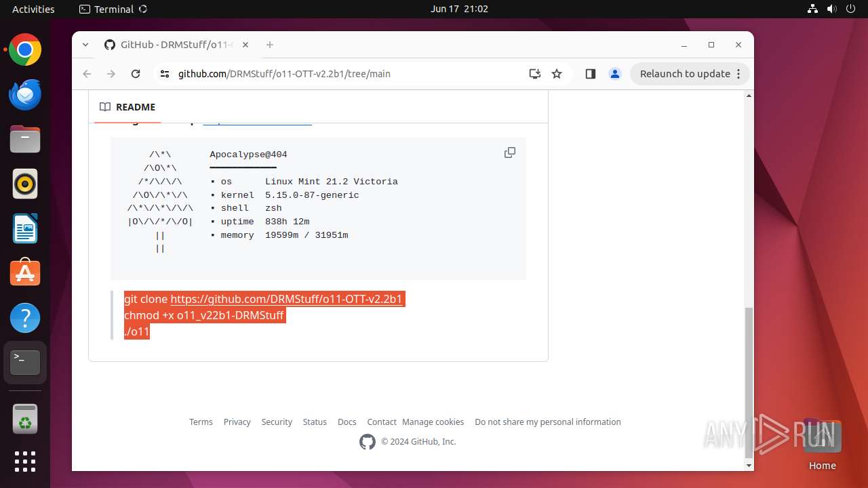The height and width of the screenshot is (488, 868).
Task: View site information icon in address bar
Action: (x=165, y=74)
